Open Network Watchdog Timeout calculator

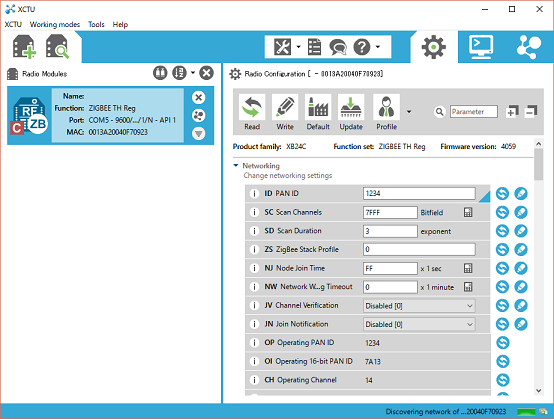[x=468, y=287]
